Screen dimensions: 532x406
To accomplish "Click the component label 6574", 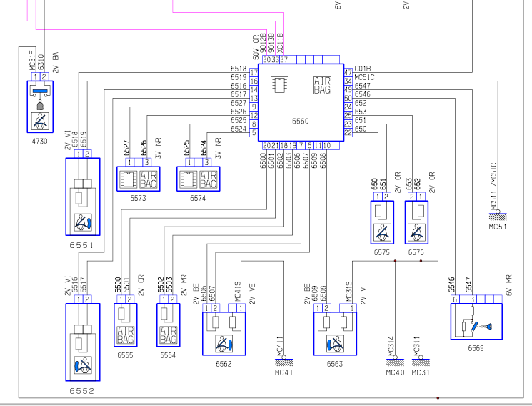I will point(198,198).
